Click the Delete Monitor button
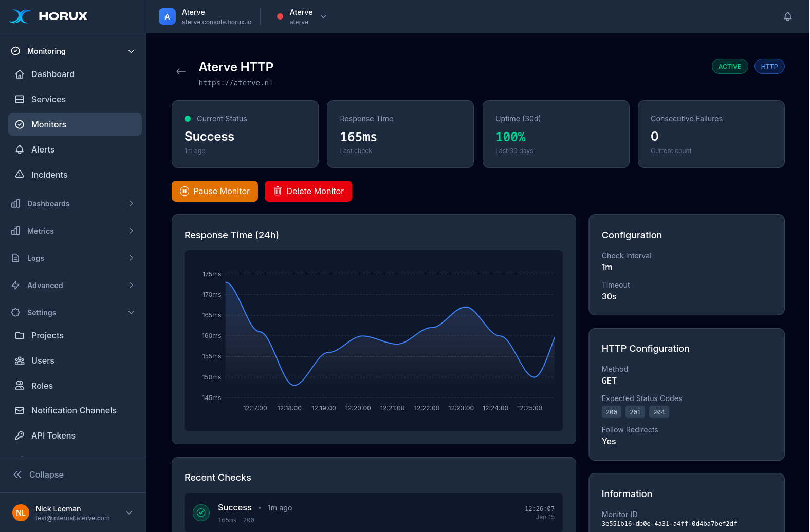810x532 pixels. point(308,191)
